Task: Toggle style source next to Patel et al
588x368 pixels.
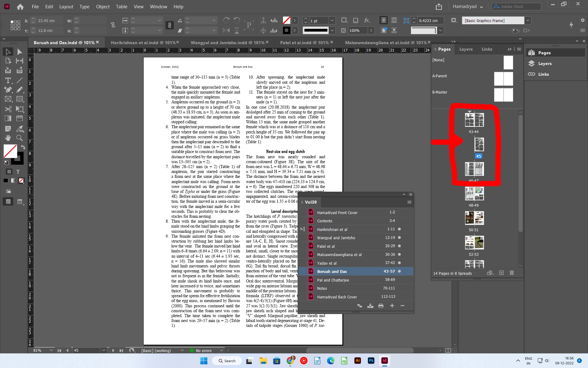Action: (x=303, y=246)
